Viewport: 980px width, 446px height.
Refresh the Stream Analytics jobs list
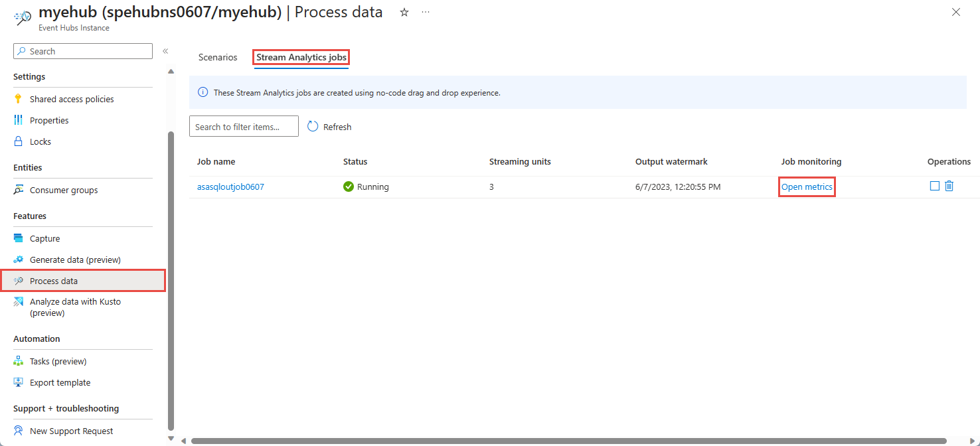(x=329, y=126)
